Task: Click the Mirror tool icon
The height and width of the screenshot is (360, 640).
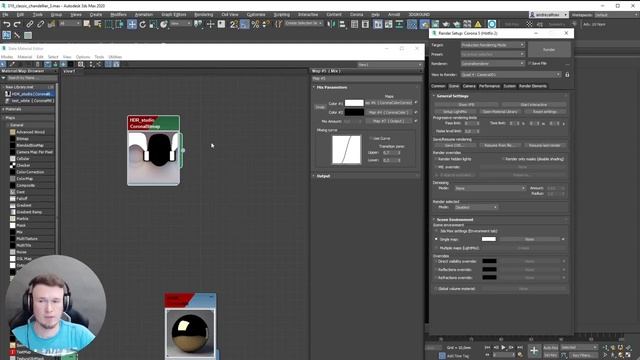Action: click(331, 24)
